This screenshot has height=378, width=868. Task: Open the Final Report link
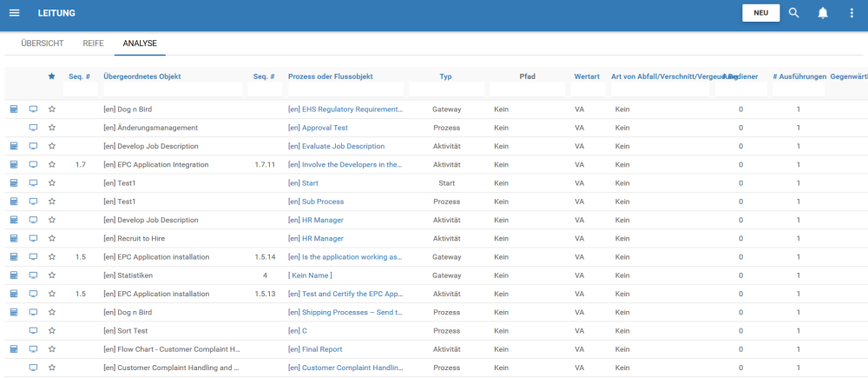318,349
